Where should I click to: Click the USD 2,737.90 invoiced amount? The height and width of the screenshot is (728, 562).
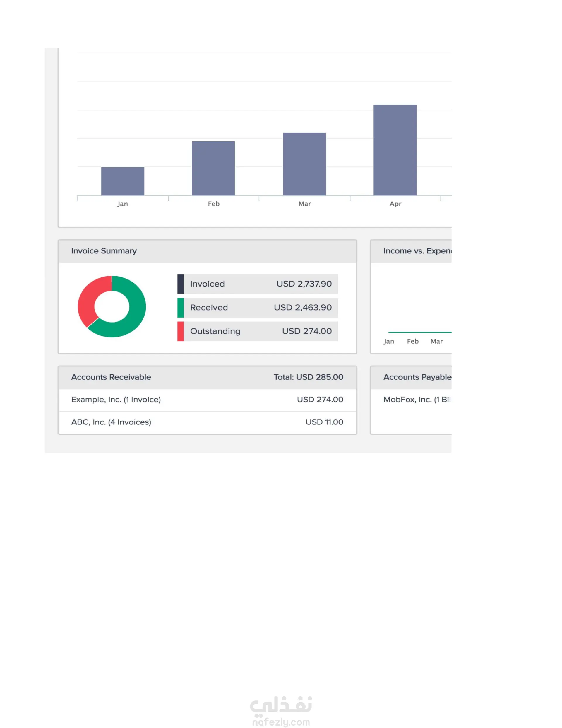tap(304, 284)
